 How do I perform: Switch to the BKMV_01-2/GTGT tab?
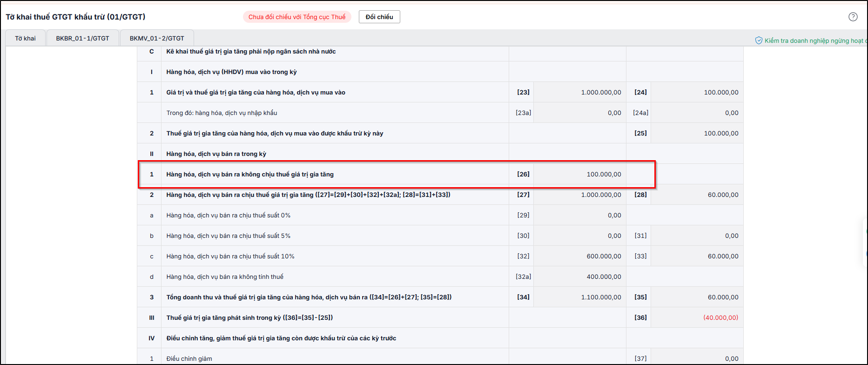click(x=157, y=38)
